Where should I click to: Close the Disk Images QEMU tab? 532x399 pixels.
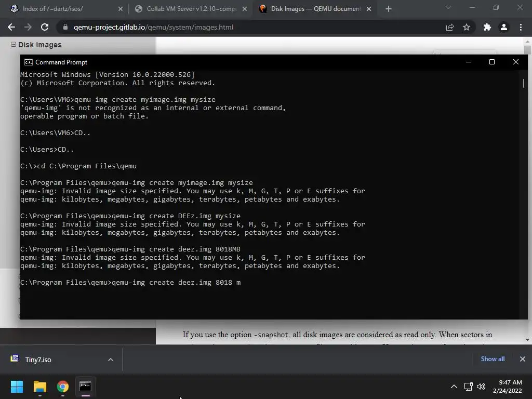pyautogui.click(x=369, y=9)
